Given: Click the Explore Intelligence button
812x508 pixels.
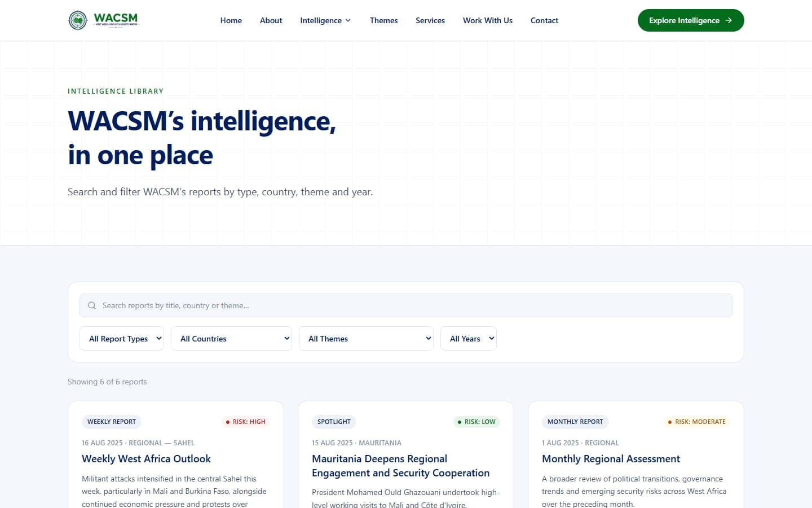Looking at the screenshot, I should click(x=691, y=20).
